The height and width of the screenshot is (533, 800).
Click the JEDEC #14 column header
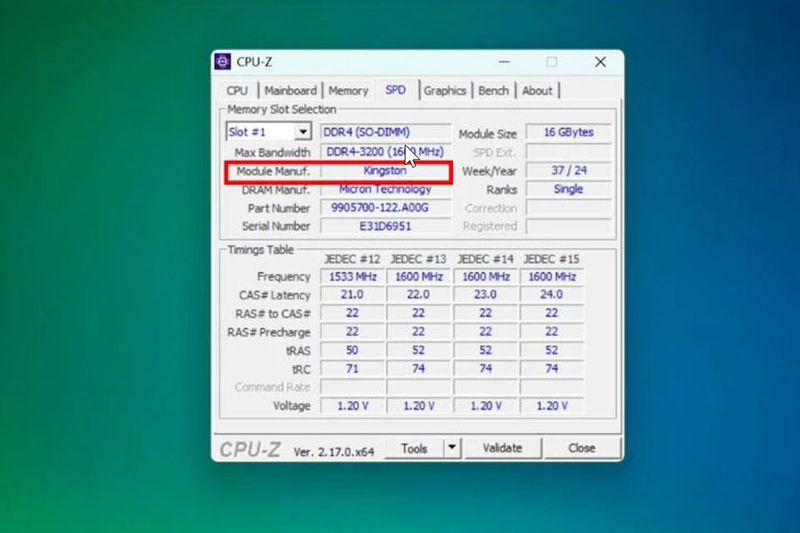(485, 259)
